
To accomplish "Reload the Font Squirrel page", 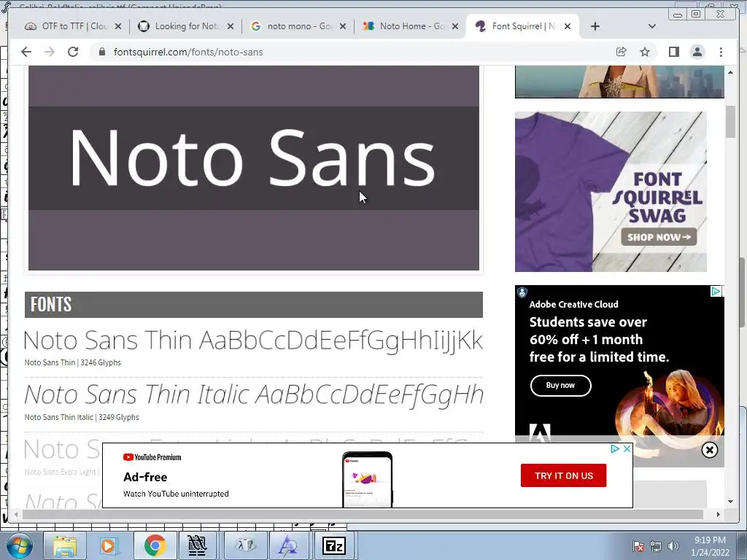I will pyautogui.click(x=73, y=52).
